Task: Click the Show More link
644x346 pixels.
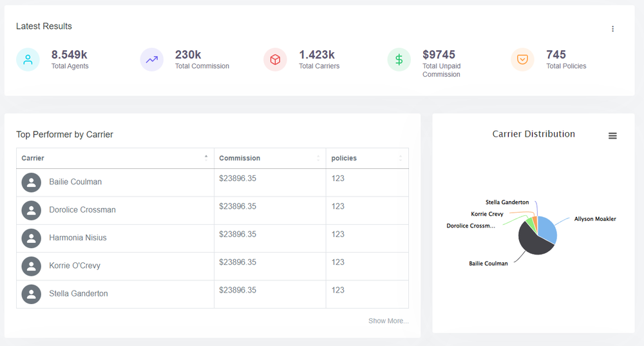Action: [388, 321]
